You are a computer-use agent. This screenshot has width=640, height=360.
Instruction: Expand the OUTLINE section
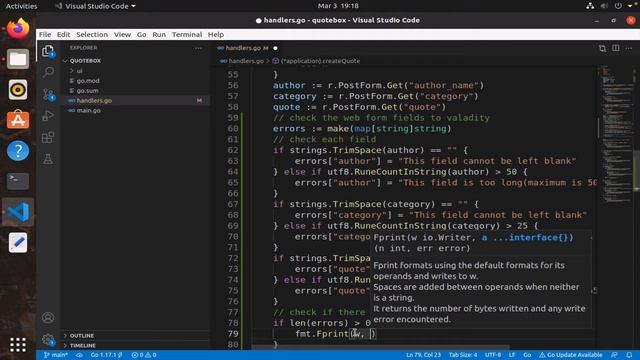[82, 336]
